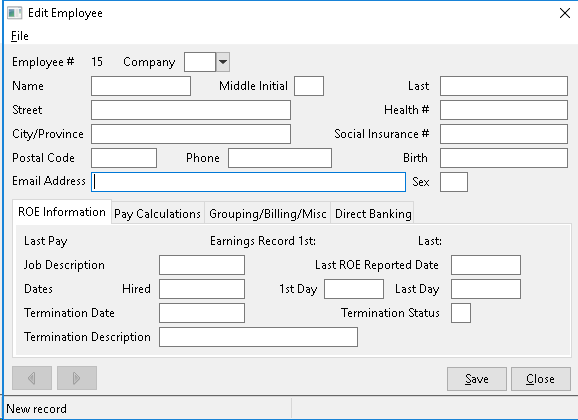
Task: Click the Postal Code field
Action: pyautogui.click(x=124, y=158)
